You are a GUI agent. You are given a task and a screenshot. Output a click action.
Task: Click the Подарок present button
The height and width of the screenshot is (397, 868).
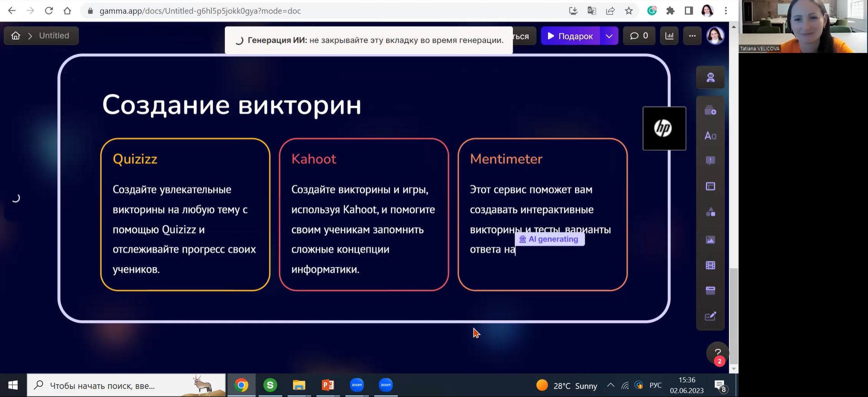[x=570, y=36]
